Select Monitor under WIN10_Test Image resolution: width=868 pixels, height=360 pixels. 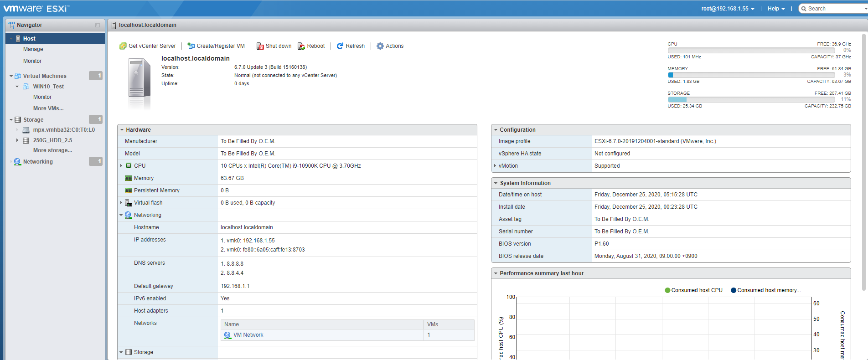coord(42,97)
